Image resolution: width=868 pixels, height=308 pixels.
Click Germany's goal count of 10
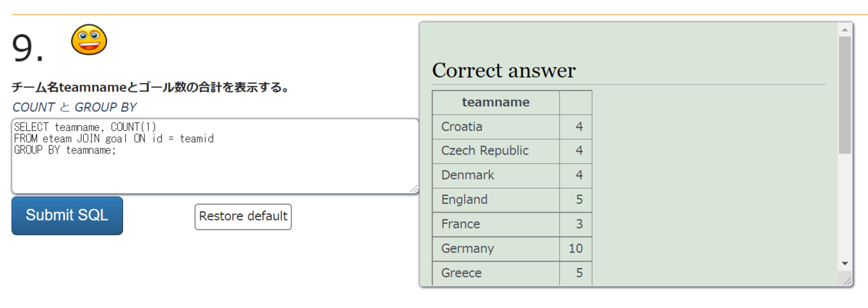coord(576,249)
